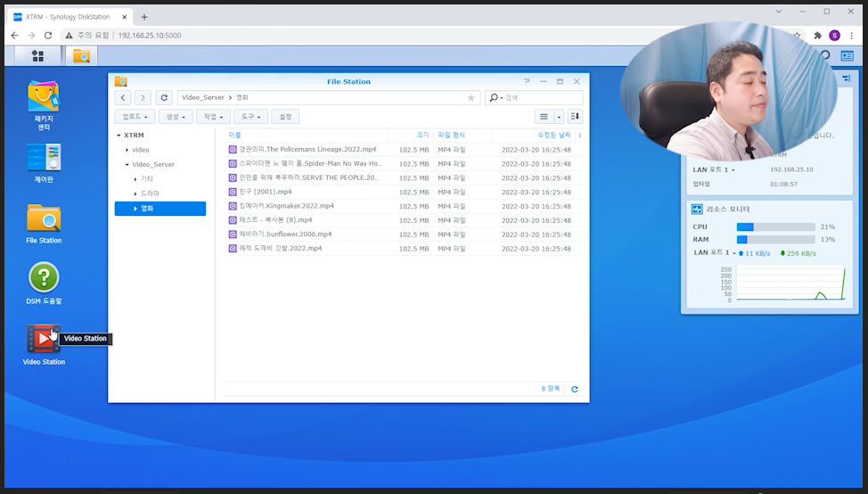868x494 pixels.
Task: Reload the browser page
Action: pos(48,36)
